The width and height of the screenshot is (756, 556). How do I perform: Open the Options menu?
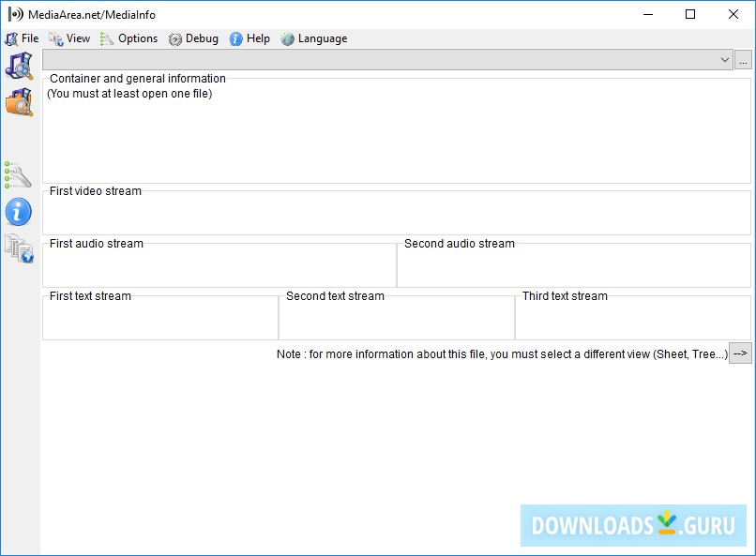click(129, 38)
